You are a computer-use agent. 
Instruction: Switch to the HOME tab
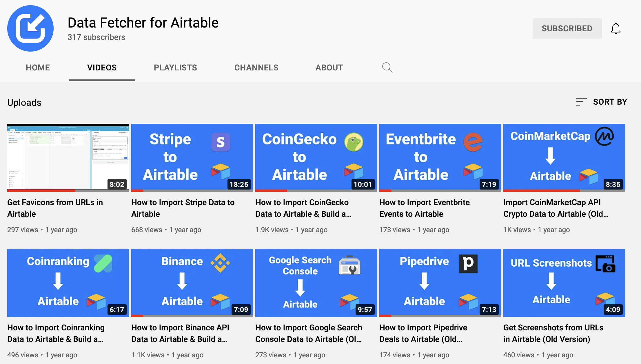[x=38, y=68]
